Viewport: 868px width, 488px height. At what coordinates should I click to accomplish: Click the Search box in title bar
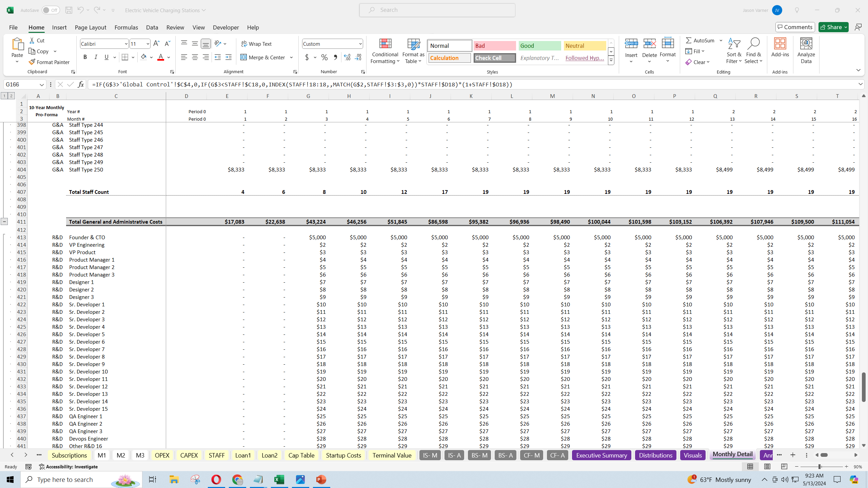tap(437, 10)
